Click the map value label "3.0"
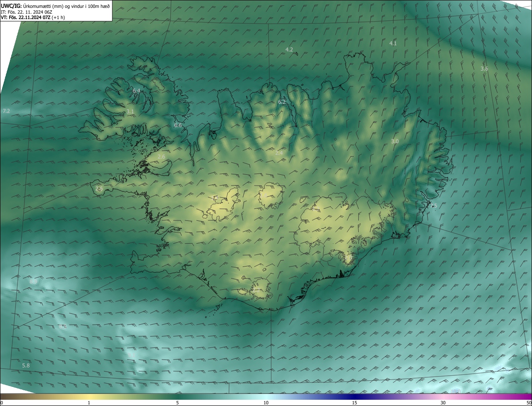Screen dimensions: 532x406 395,142
